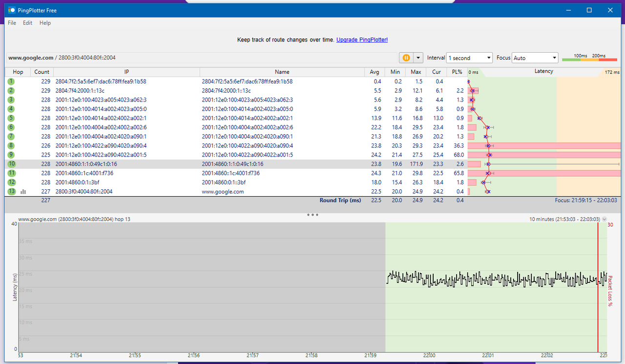Click the hop 6 green circle icon

11,127
